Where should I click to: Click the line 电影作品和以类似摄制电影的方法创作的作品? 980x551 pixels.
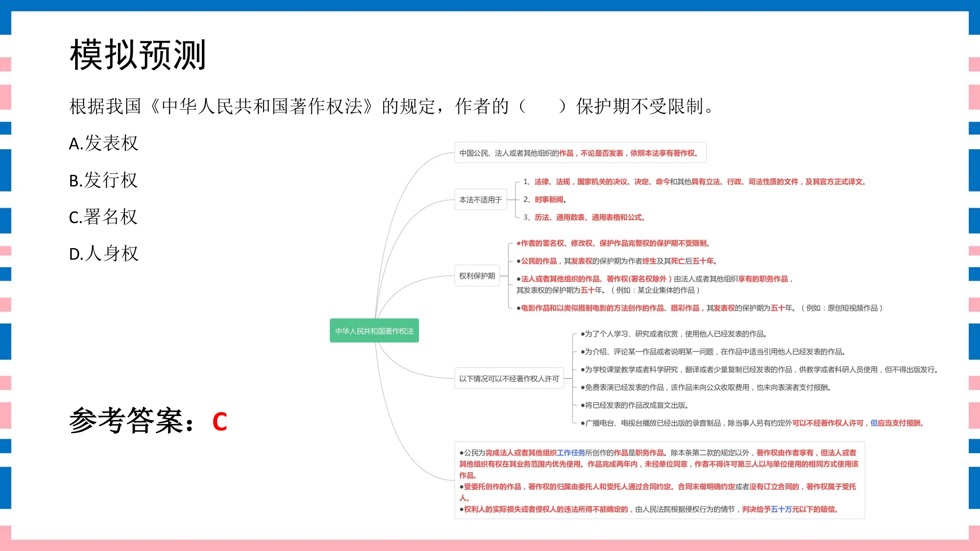tap(699, 308)
